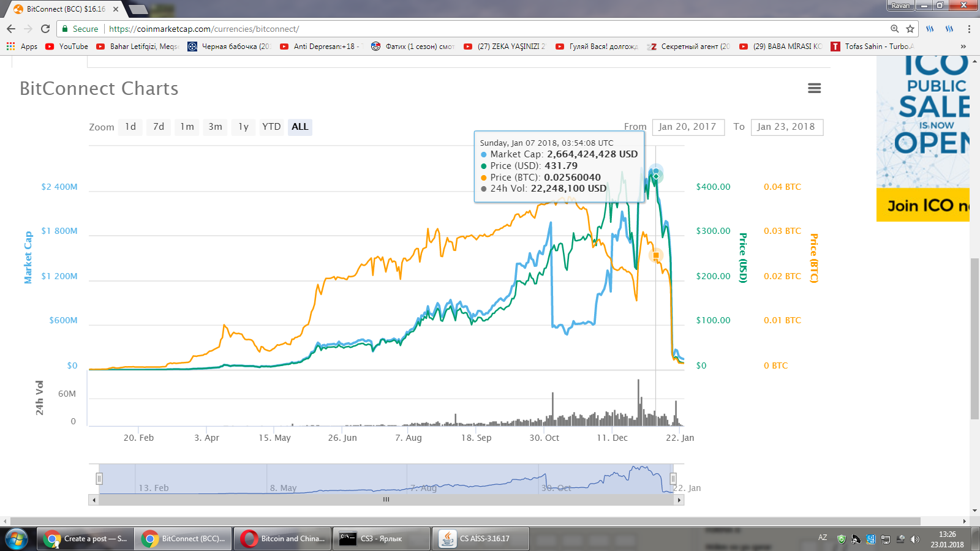Click the page horizontal scrollbar thumb
Image resolution: width=980 pixels, height=551 pixels.
[466, 521]
